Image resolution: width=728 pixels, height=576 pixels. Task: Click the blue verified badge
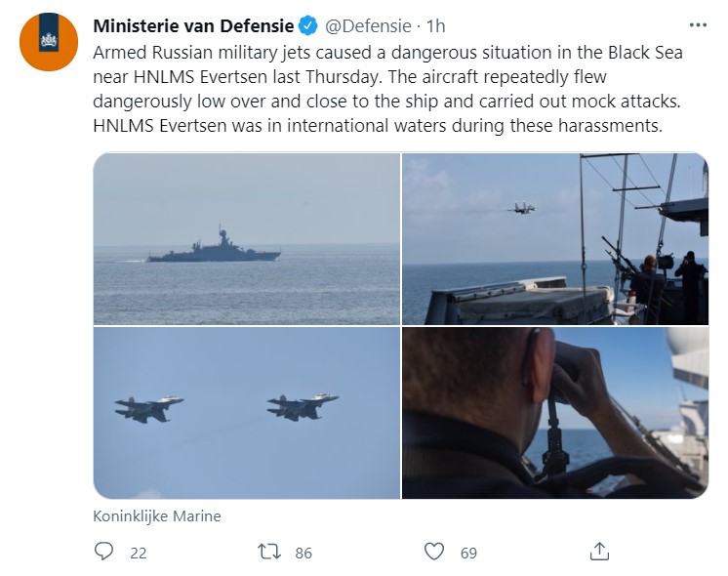pyautogui.click(x=306, y=26)
